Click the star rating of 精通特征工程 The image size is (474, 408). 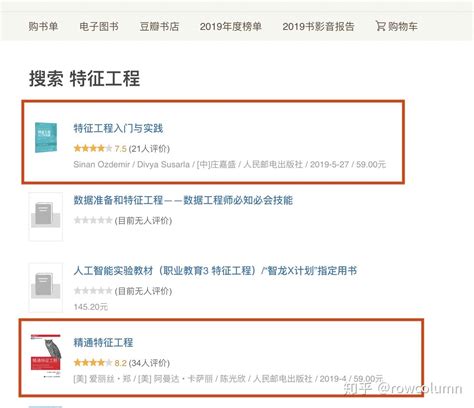click(93, 363)
